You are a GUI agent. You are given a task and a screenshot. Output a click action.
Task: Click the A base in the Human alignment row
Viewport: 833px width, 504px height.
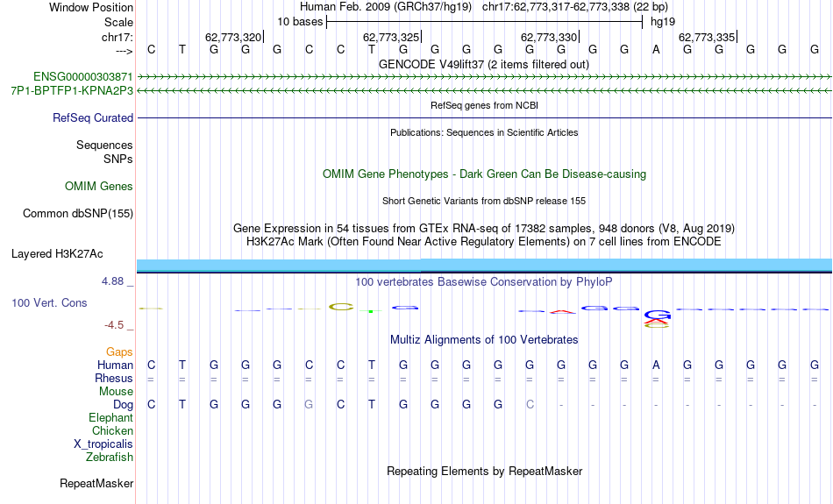click(656, 366)
